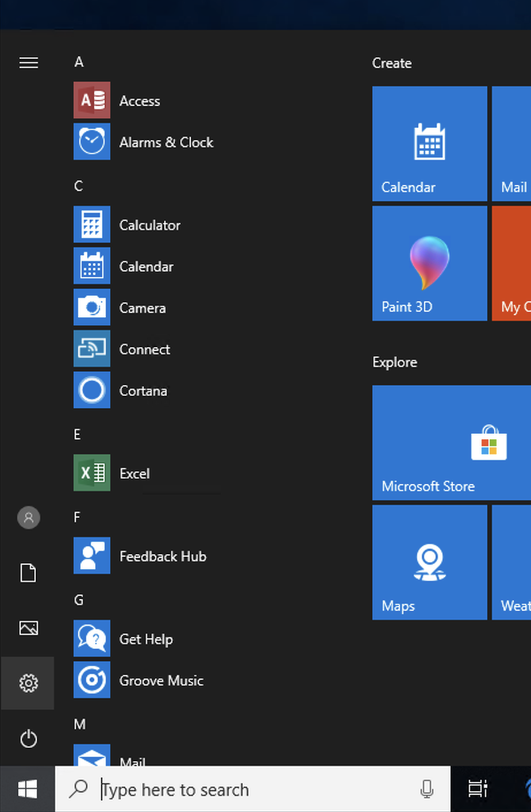
Task: Select the Alarms & Clock label
Action: 166,142
